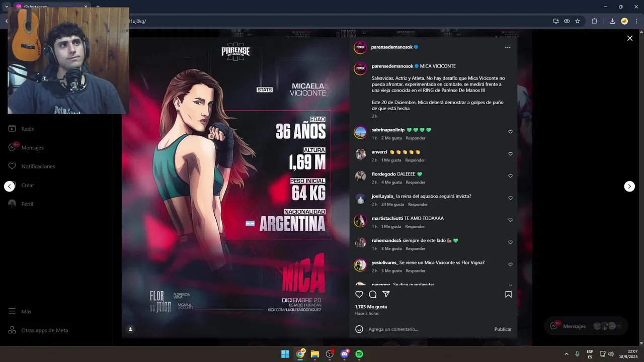644x362 pixels.
Task: Bookmark this page with star icon
Action: [x=578, y=21]
